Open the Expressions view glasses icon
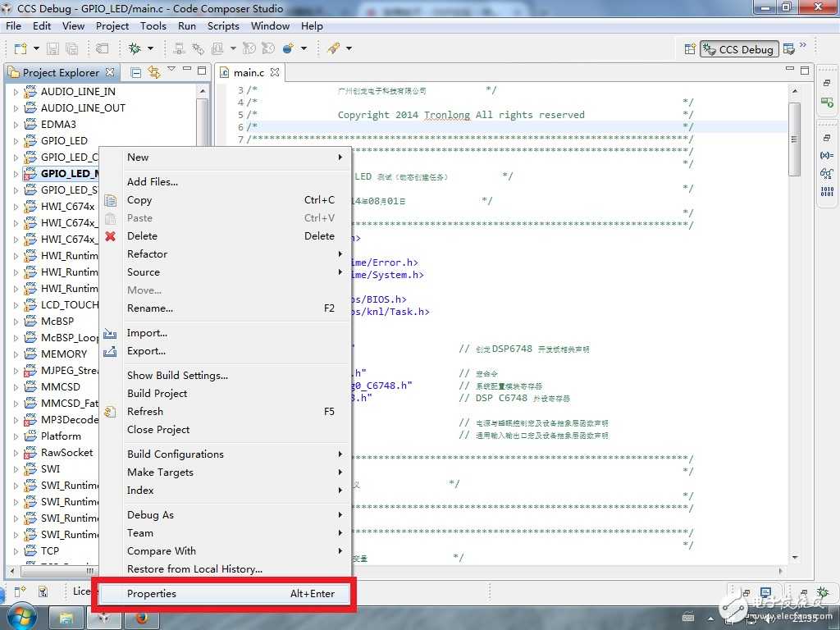 pyautogui.click(x=826, y=173)
